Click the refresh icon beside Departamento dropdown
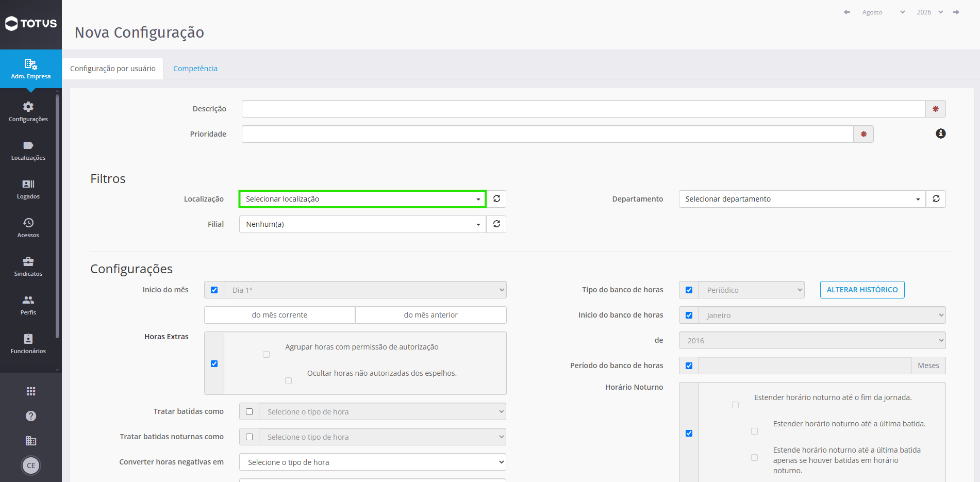The width and height of the screenshot is (980, 482). point(936,199)
